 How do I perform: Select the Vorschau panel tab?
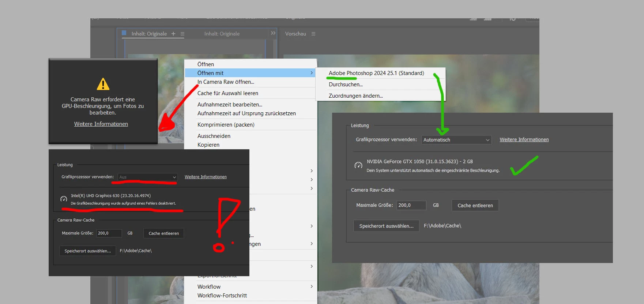pyautogui.click(x=295, y=34)
